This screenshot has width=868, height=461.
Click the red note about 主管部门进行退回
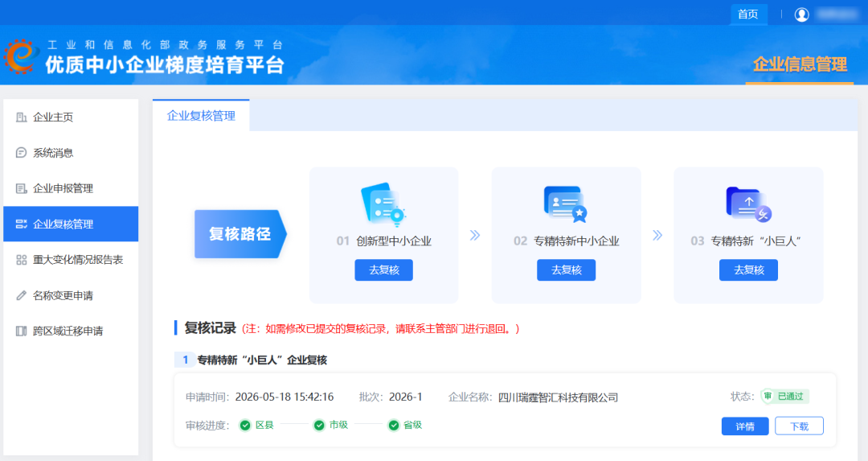[381, 329]
